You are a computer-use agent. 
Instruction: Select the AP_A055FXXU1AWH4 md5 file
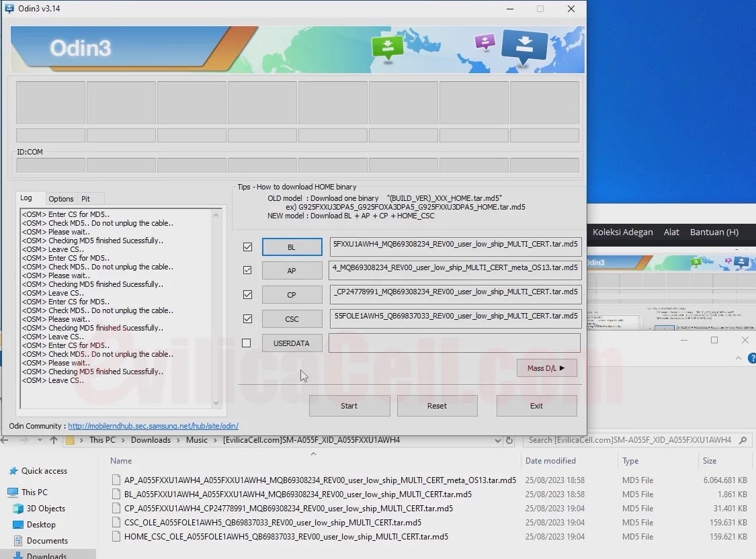(x=320, y=480)
